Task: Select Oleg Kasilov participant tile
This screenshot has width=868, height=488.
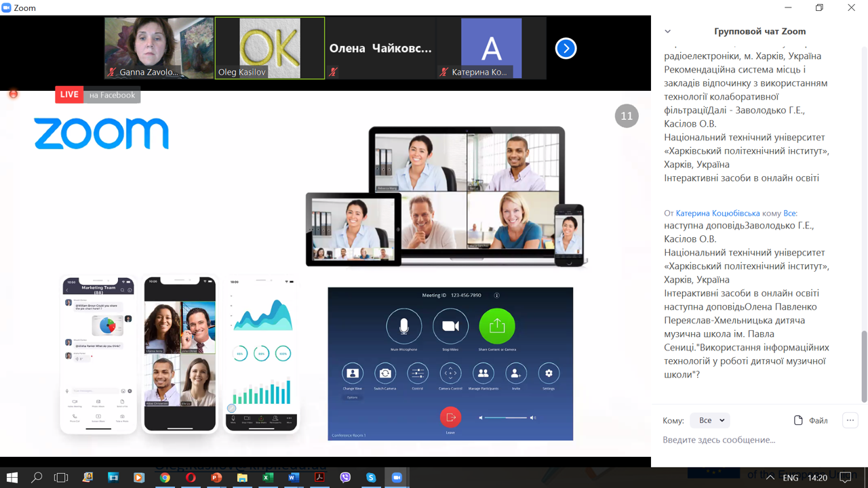Action: point(270,48)
